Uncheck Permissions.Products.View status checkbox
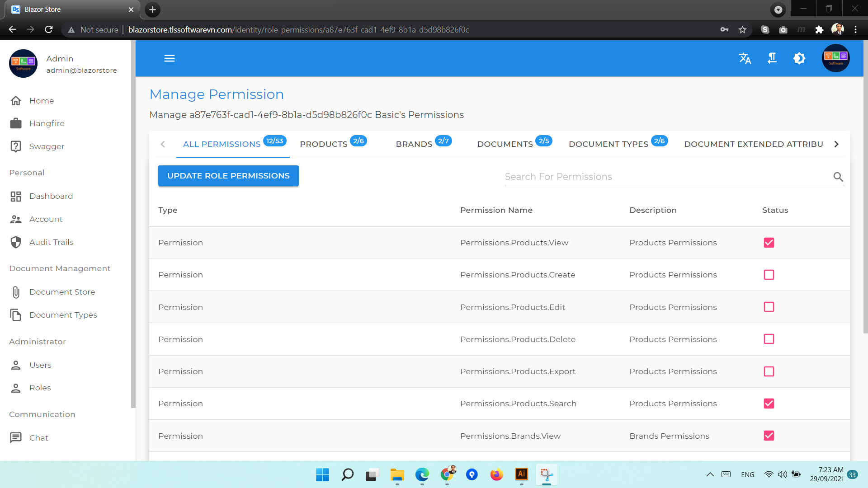 pyautogui.click(x=769, y=243)
